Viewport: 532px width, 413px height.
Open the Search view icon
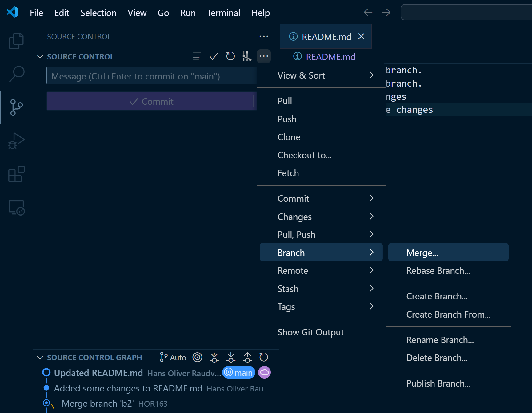(16, 74)
